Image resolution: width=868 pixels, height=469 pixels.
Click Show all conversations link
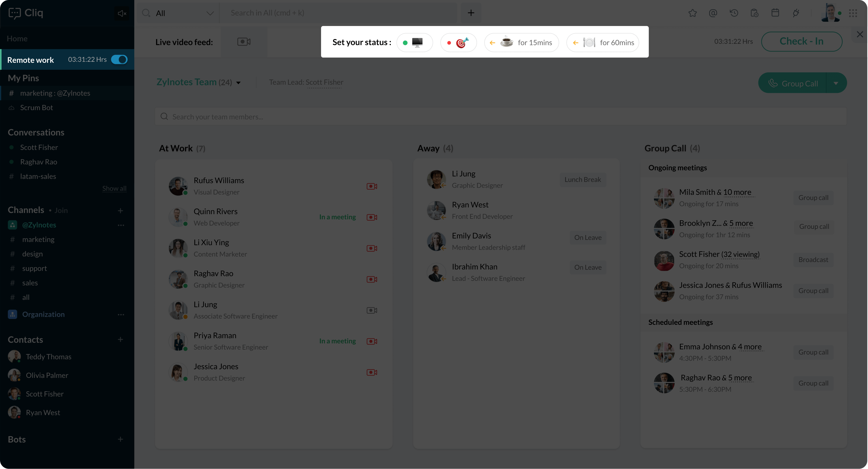(114, 188)
